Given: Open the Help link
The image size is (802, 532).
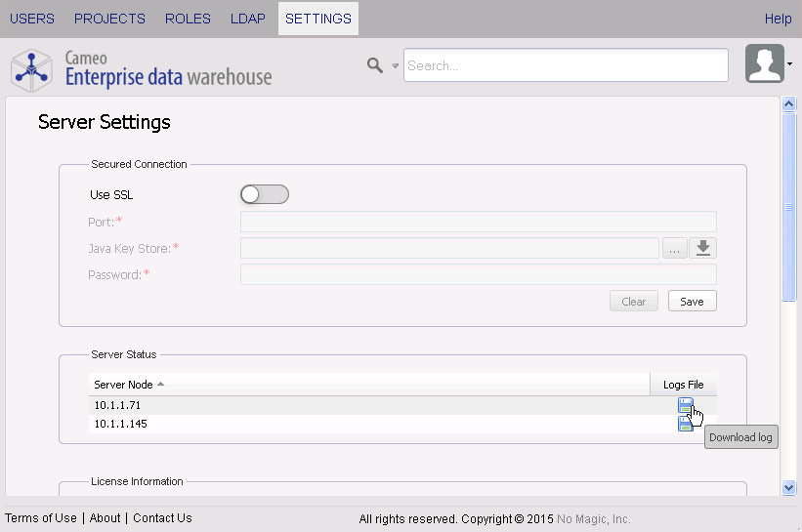Looking at the screenshot, I should pyautogui.click(x=778, y=19).
